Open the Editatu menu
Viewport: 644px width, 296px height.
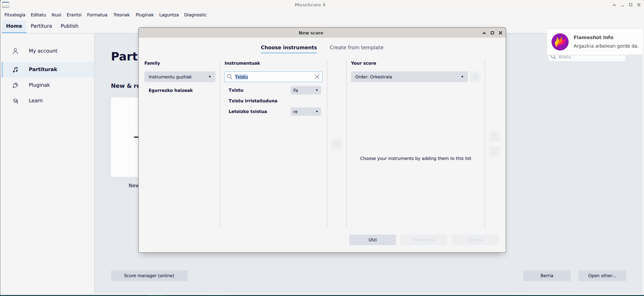(38, 15)
